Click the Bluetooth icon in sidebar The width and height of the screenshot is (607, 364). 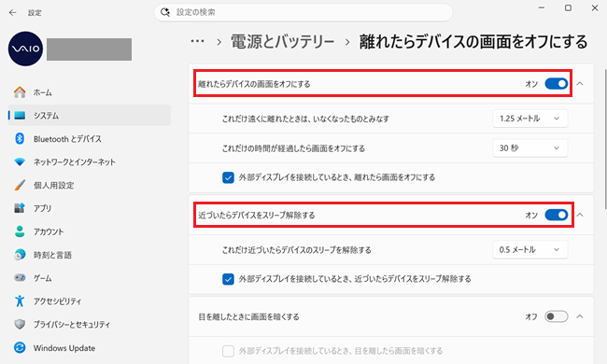tap(20, 138)
